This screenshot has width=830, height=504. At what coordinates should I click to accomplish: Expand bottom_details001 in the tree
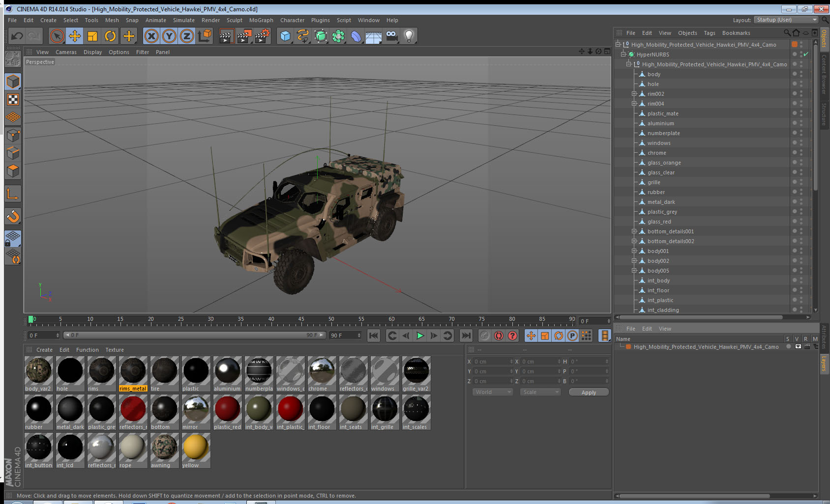634,231
